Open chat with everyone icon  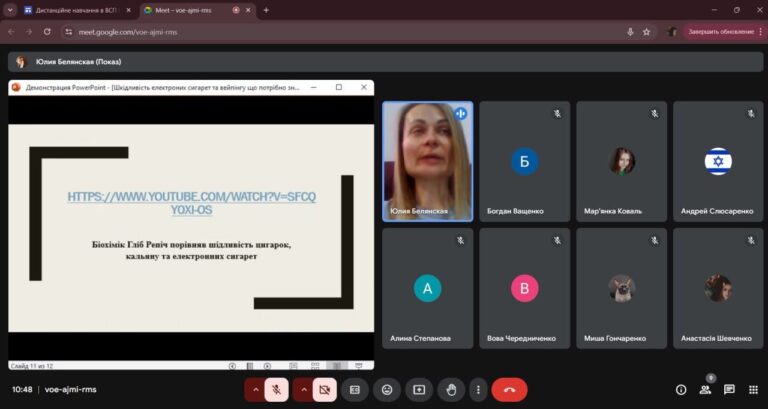(729, 390)
